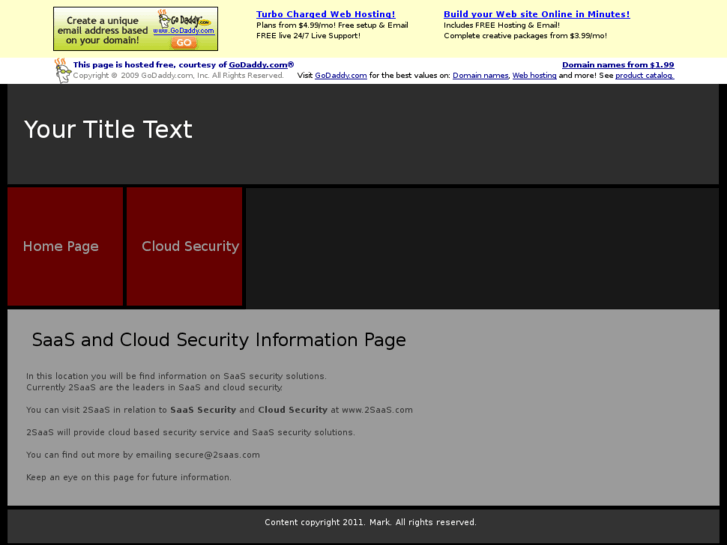727x545 pixels.
Task: Click the secure@2saas.com email text
Action: coord(217,455)
